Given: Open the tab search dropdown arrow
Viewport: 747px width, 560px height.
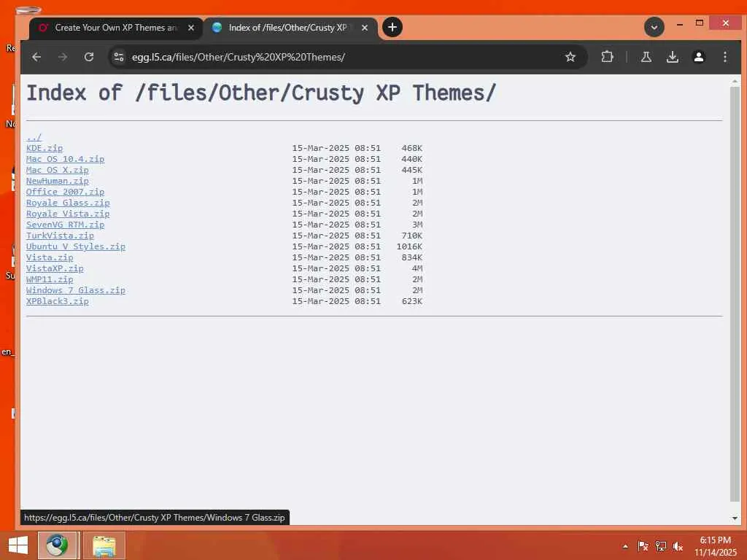Looking at the screenshot, I should click(654, 27).
